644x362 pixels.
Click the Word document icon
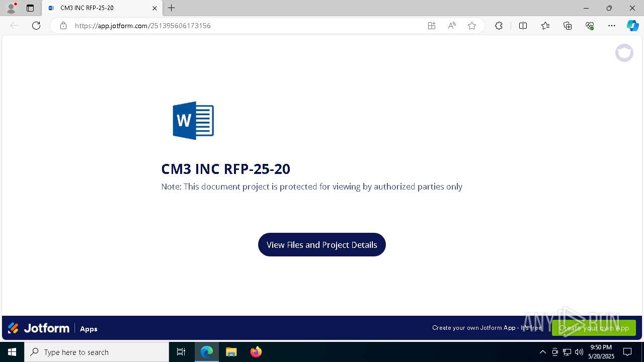point(193,121)
